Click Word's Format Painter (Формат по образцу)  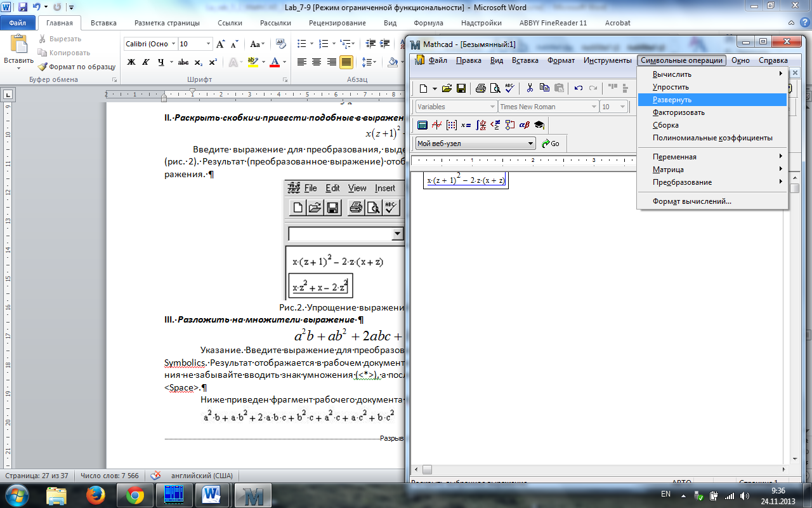(76, 66)
